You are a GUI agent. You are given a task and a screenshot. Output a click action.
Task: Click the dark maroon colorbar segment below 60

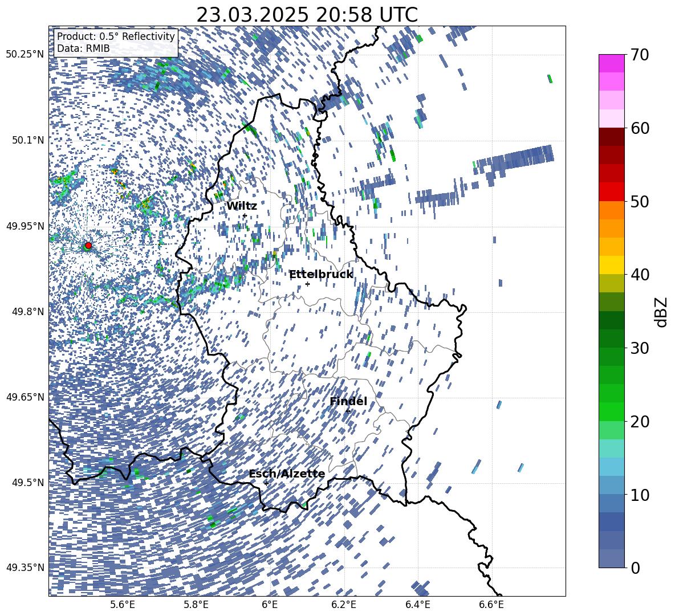(x=611, y=137)
